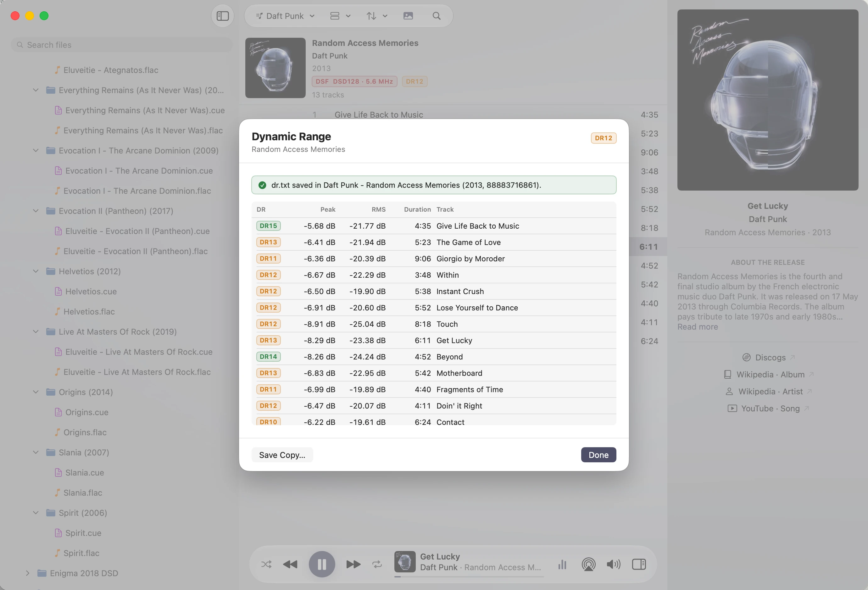Select the Giorgio by Moroder row
The image size is (868, 590).
pos(434,259)
